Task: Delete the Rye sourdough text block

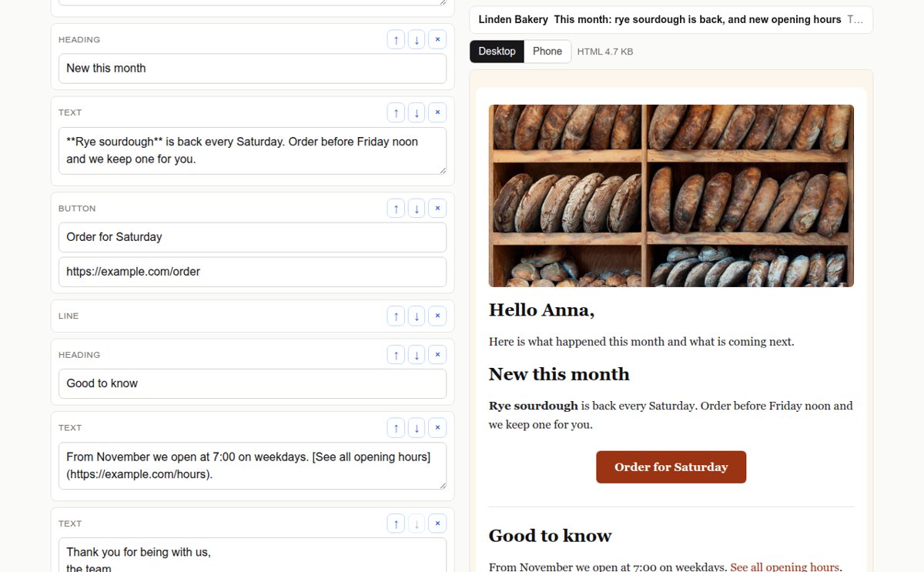Action: [x=437, y=112]
